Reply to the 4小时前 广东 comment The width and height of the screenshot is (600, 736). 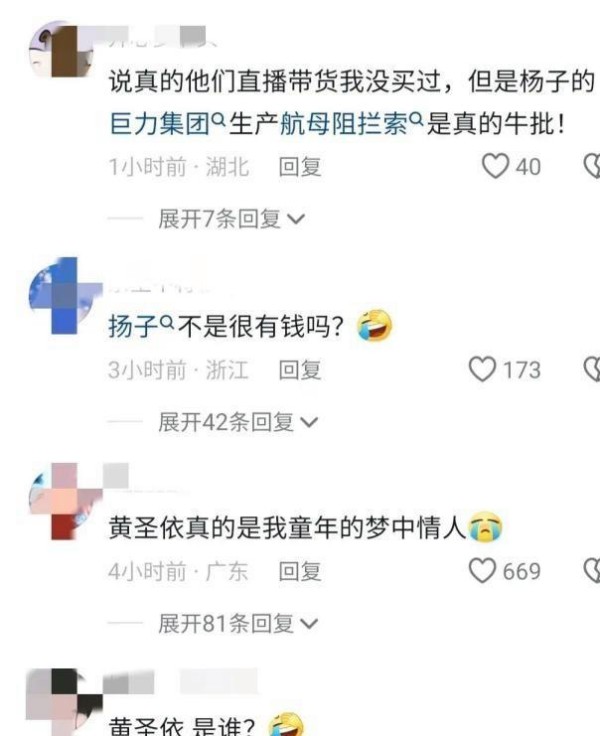coord(300,571)
